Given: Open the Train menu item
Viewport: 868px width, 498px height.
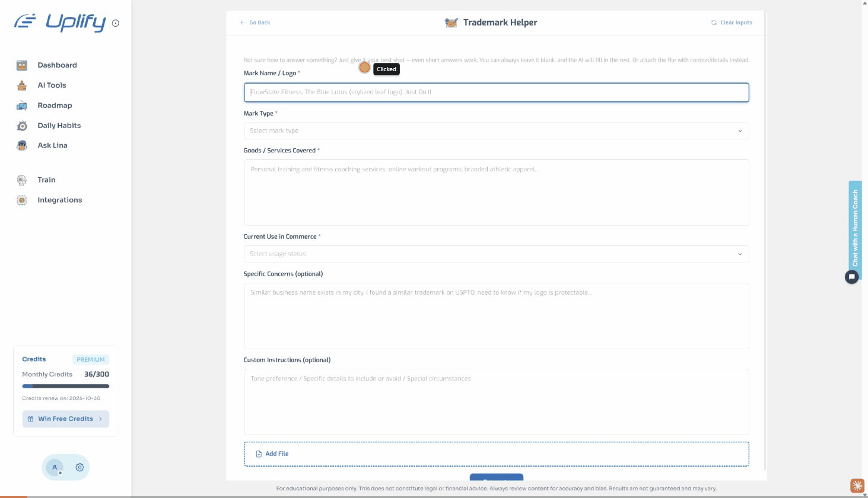Looking at the screenshot, I should 46,180.
